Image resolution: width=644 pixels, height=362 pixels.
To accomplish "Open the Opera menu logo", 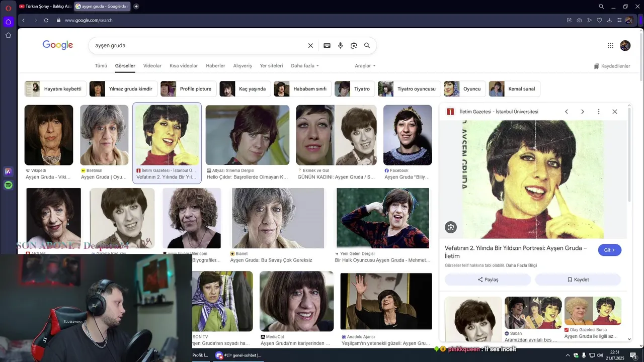I will point(8,8).
